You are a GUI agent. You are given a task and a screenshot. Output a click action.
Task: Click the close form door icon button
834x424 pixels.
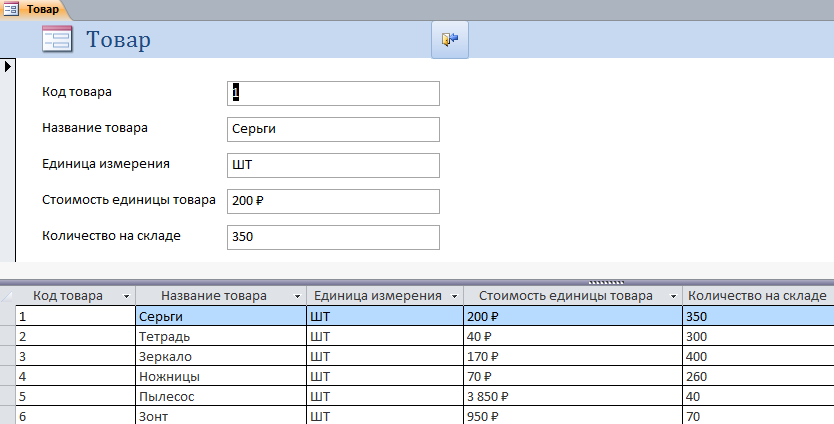(449, 39)
